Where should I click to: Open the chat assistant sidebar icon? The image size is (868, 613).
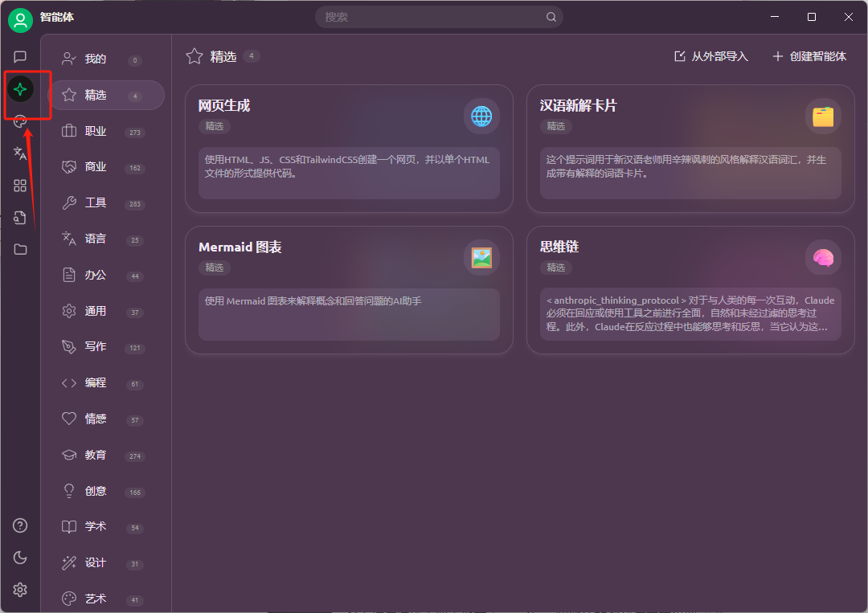click(x=20, y=57)
